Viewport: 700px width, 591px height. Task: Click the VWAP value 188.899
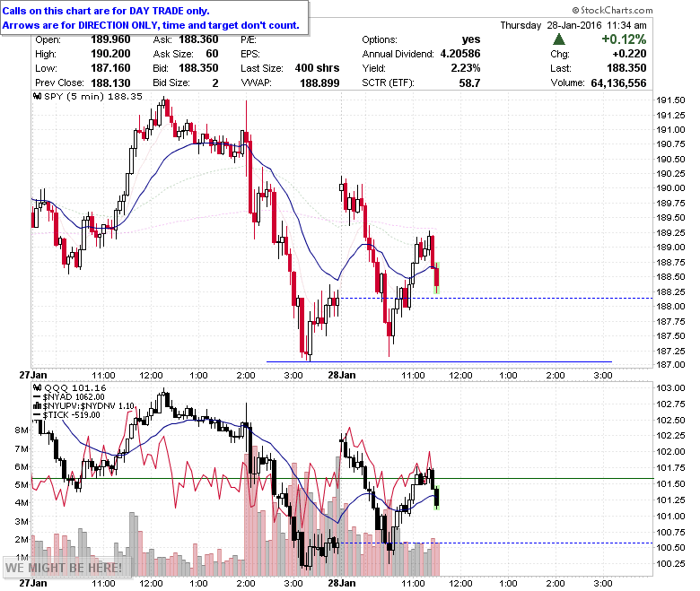point(319,83)
